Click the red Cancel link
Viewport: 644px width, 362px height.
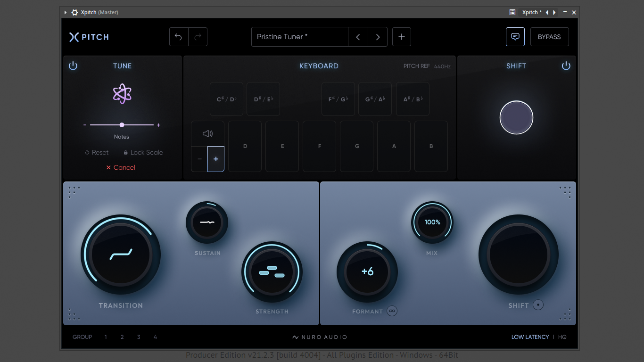[121, 167]
